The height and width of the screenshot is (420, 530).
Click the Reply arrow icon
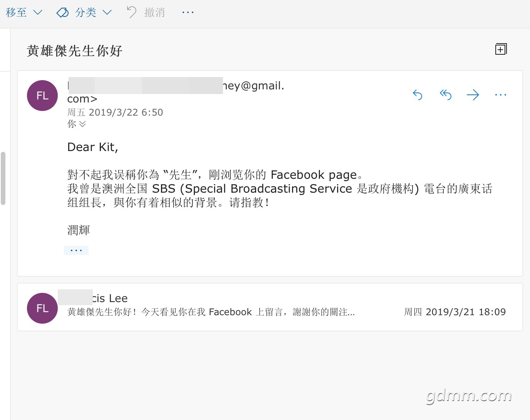418,95
